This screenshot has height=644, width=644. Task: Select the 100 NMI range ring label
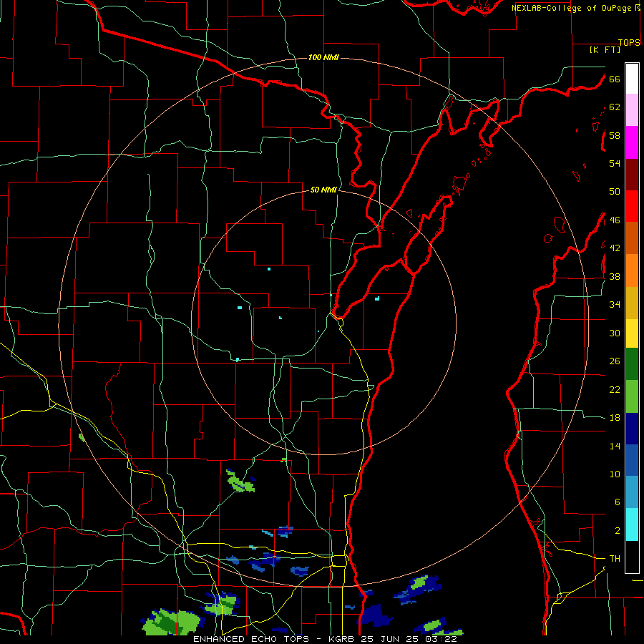[323, 57]
